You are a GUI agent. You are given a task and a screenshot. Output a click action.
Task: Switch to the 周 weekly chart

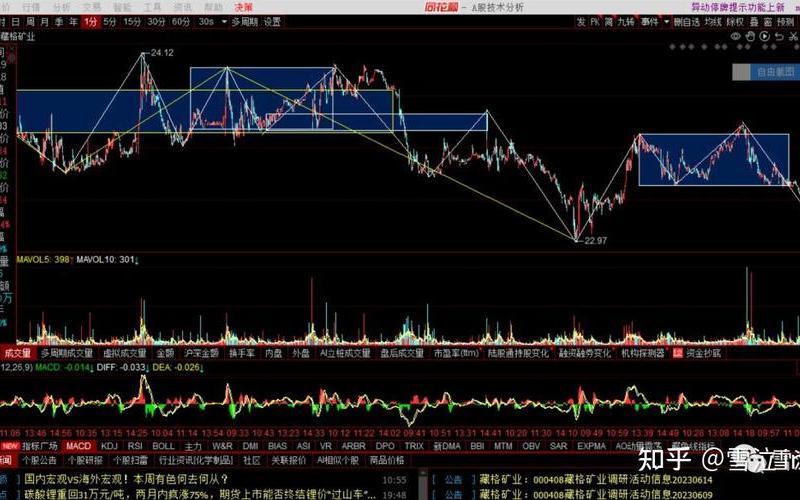click(x=30, y=22)
